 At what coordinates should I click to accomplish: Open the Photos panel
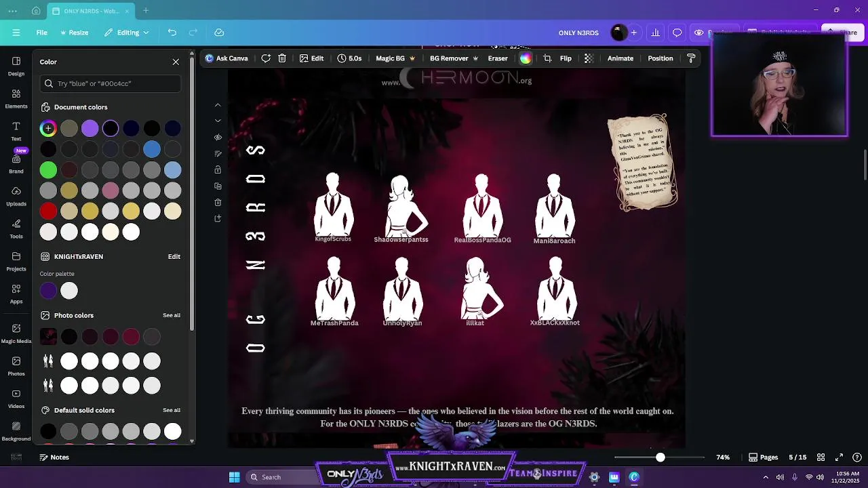click(16, 366)
